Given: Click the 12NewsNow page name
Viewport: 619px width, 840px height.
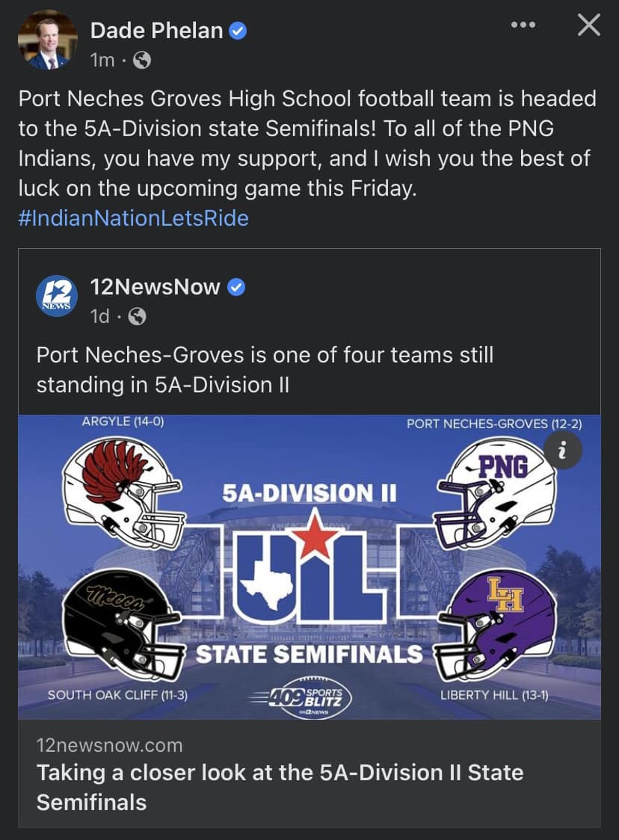Looking at the screenshot, I should 155,287.
